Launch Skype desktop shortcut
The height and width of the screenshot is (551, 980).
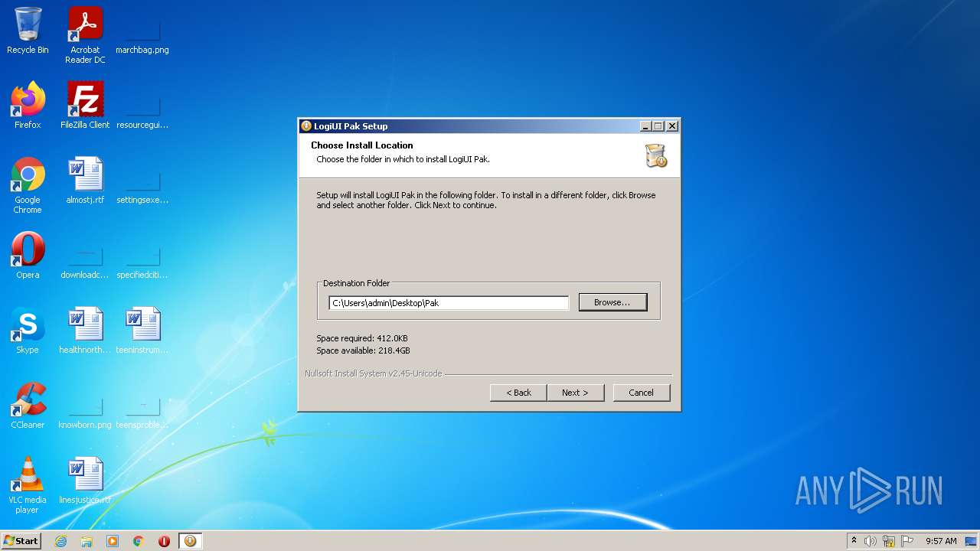[x=28, y=331]
